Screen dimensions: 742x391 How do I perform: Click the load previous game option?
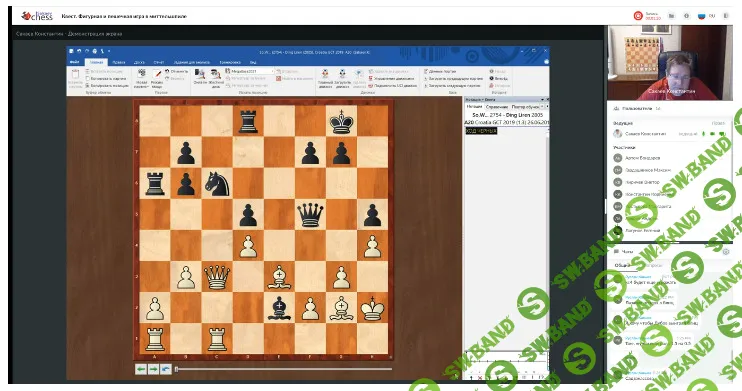[453, 79]
